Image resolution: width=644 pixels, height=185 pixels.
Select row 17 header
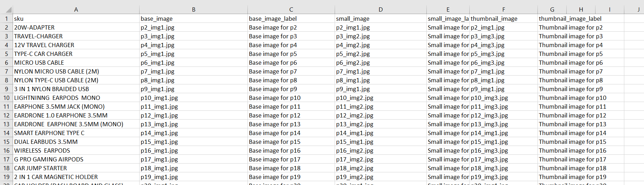(x=6, y=159)
